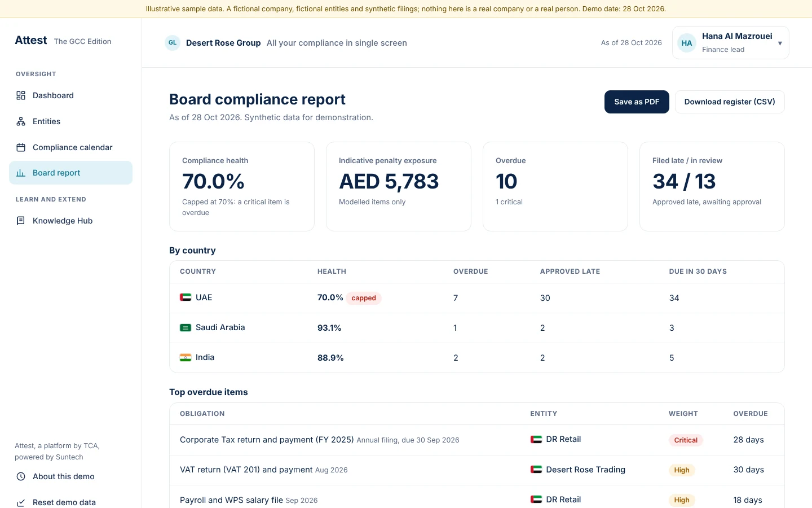The width and height of the screenshot is (812, 508).
Task: Expand the Hana Al Mazrouei user menu arrow
Action: pyautogui.click(x=780, y=43)
